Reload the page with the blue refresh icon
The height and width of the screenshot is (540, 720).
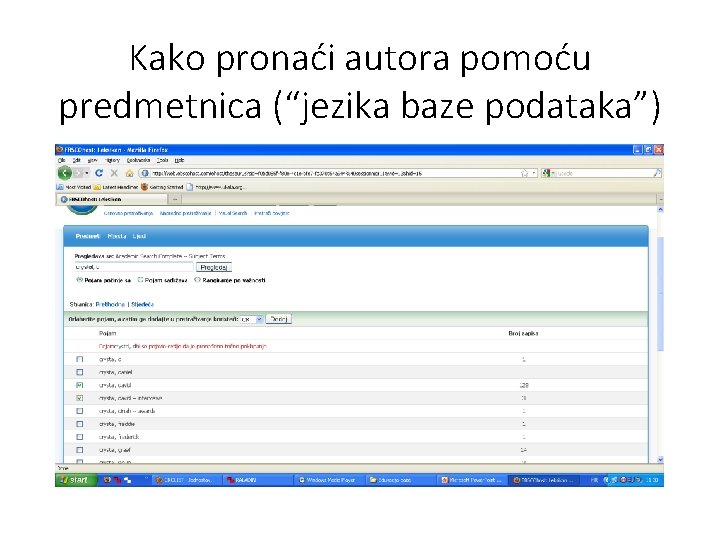(x=99, y=173)
